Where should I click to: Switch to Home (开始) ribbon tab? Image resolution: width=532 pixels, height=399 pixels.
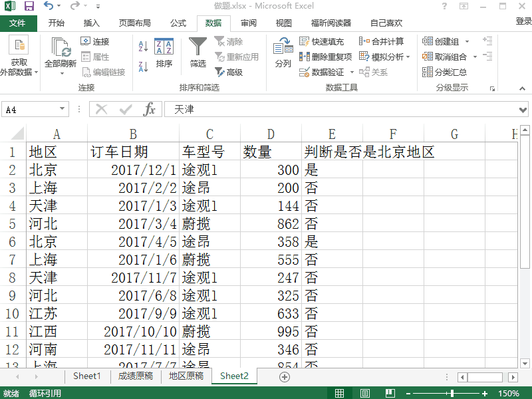[x=57, y=23]
